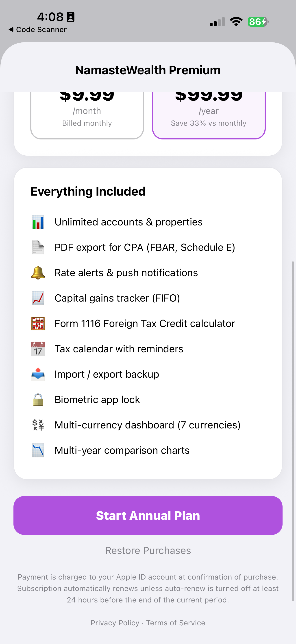Image resolution: width=296 pixels, height=644 pixels.
Task: Open the Terms of Service link
Action: click(175, 623)
